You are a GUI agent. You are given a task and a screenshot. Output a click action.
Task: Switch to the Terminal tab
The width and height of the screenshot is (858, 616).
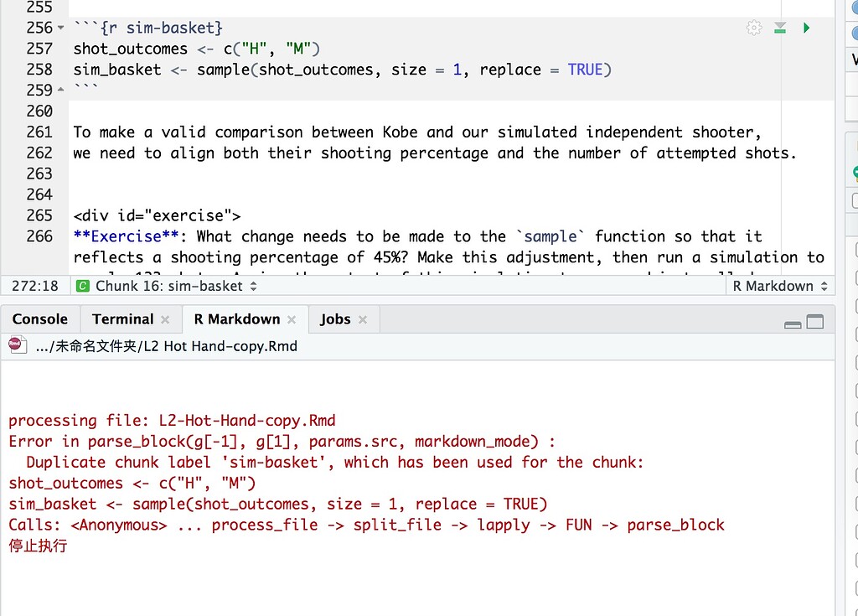[122, 319]
